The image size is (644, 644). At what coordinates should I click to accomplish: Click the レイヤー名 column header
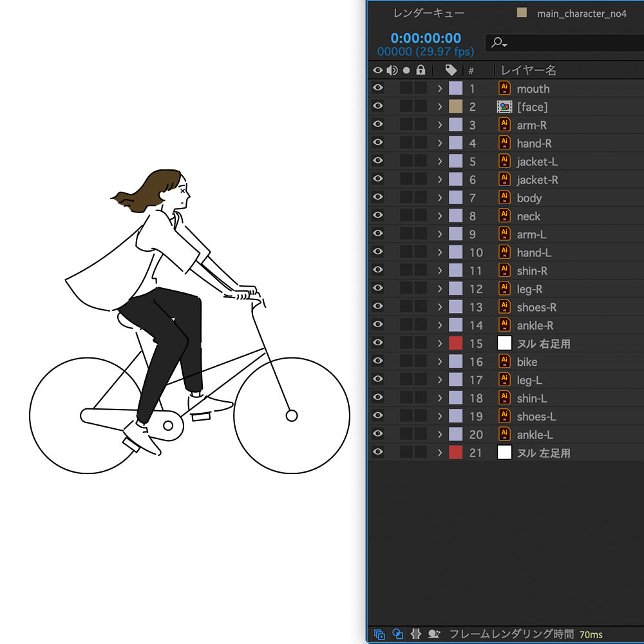528,70
